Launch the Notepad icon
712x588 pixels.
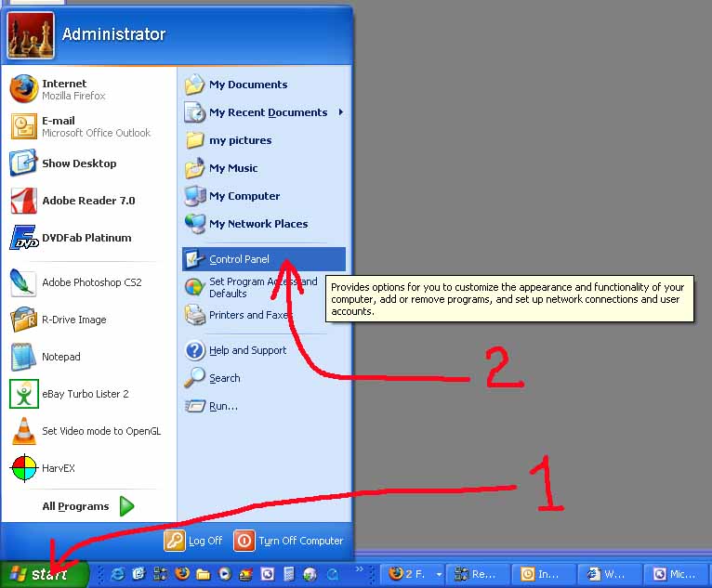pyautogui.click(x=23, y=357)
